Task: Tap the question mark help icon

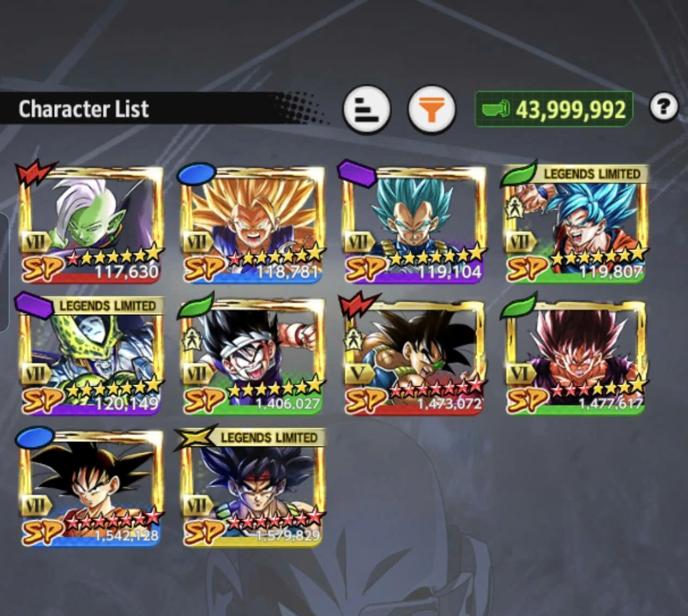Action: tap(664, 107)
